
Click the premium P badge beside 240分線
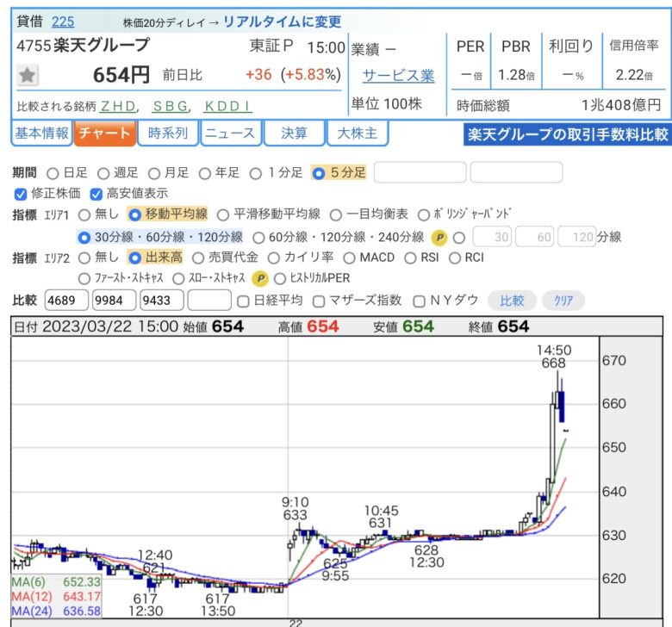439,238
